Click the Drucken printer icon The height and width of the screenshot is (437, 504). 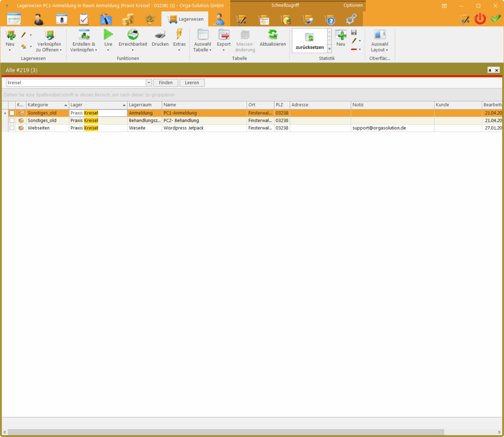(x=160, y=34)
